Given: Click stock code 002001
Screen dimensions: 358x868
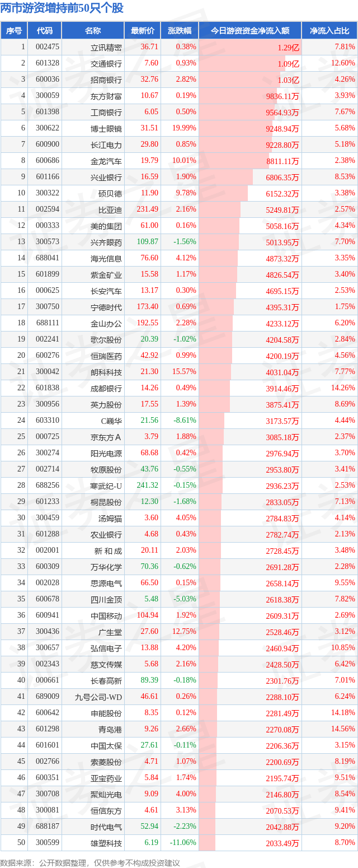Looking at the screenshot, I should click(x=48, y=550).
